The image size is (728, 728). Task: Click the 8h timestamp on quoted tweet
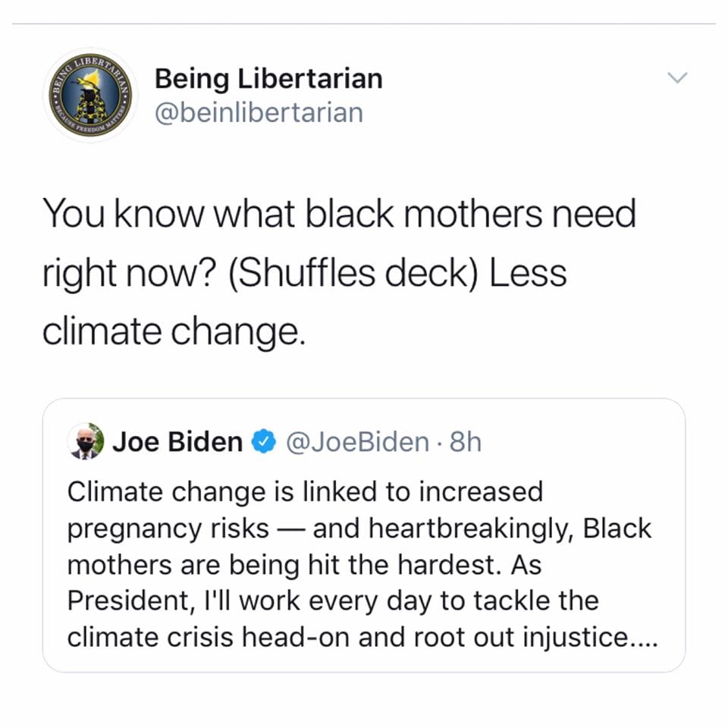coord(465,442)
